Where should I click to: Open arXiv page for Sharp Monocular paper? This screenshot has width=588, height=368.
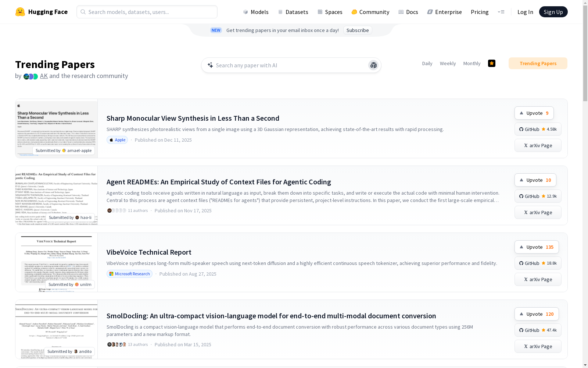point(538,145)
